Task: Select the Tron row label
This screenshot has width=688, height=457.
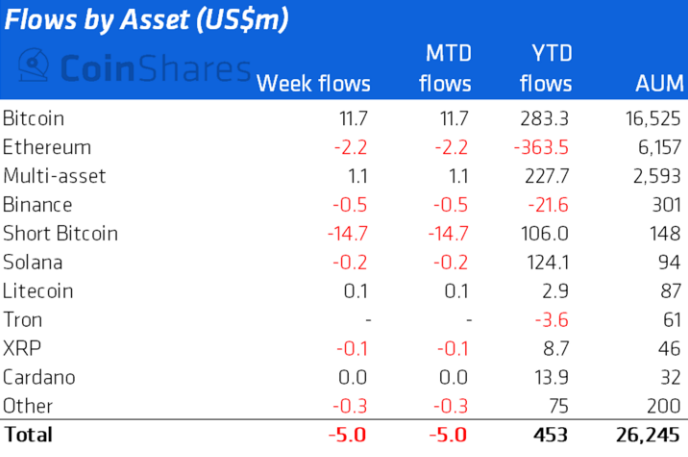Action: point(23,320)
